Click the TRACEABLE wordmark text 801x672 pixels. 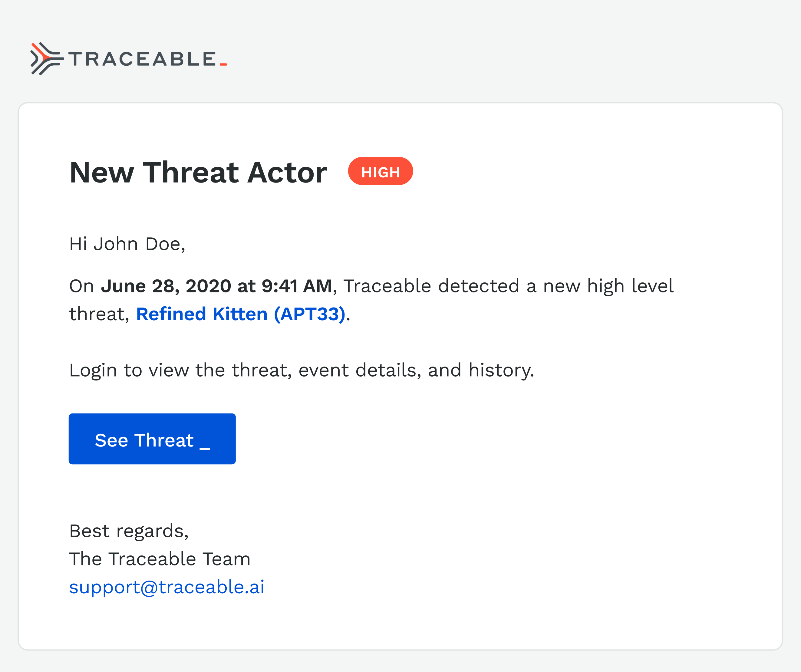click(x=142, y=59)
